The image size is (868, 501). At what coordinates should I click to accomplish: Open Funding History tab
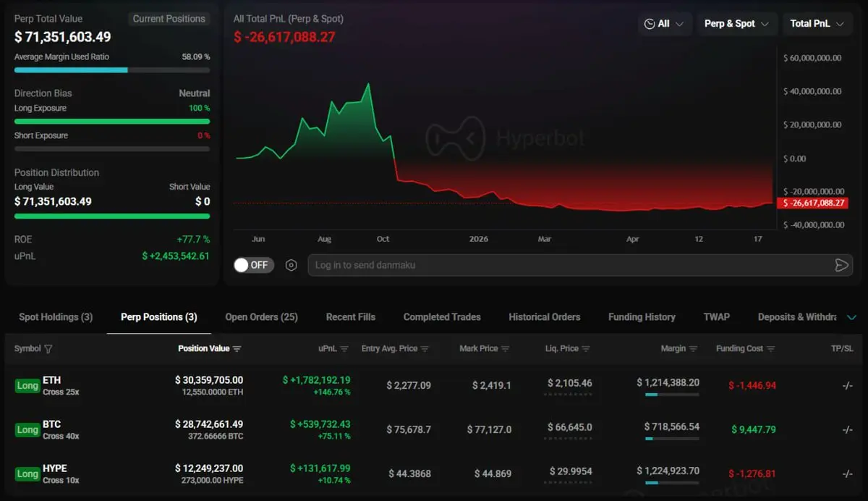click(x=642, y=317)
